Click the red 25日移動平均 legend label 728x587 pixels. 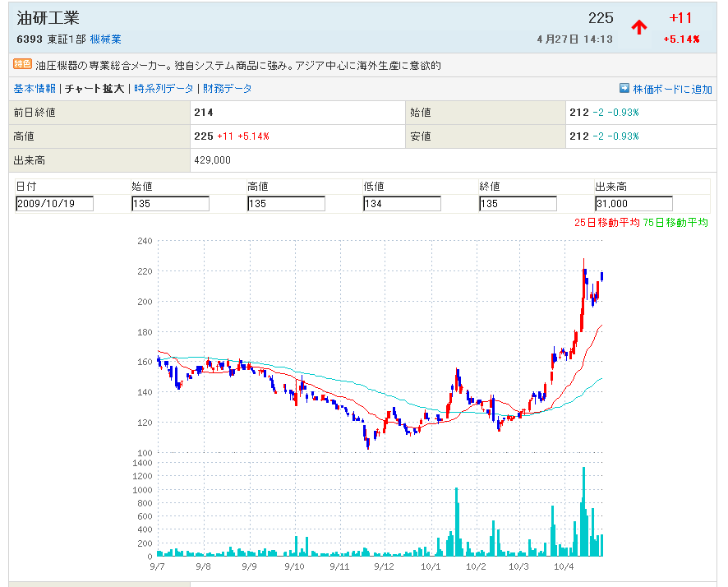pyautogui.click(x=606, y=223)
